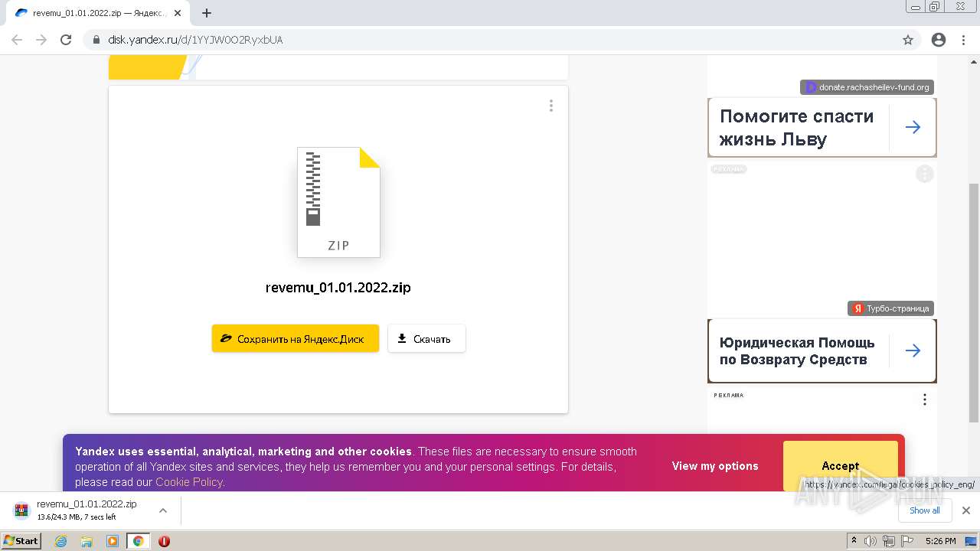
Task: Click arrow beside Юридическая Помощь ad
Action: [x=913, y=350]
